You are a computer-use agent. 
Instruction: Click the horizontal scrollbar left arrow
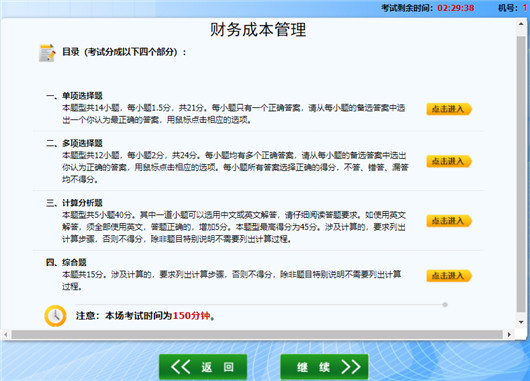pos(6,335)
